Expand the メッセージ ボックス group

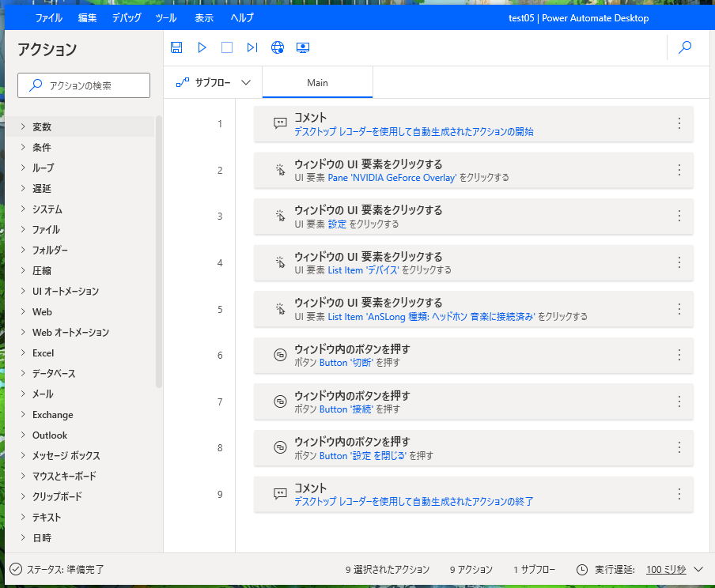(x=23, y=455)
